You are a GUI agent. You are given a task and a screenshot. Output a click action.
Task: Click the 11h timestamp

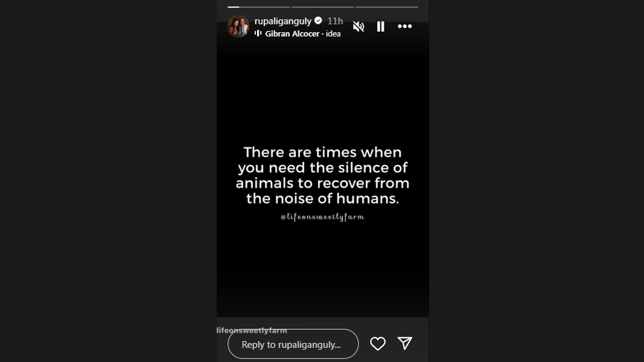pyautogui.click(x=335, y=21)
